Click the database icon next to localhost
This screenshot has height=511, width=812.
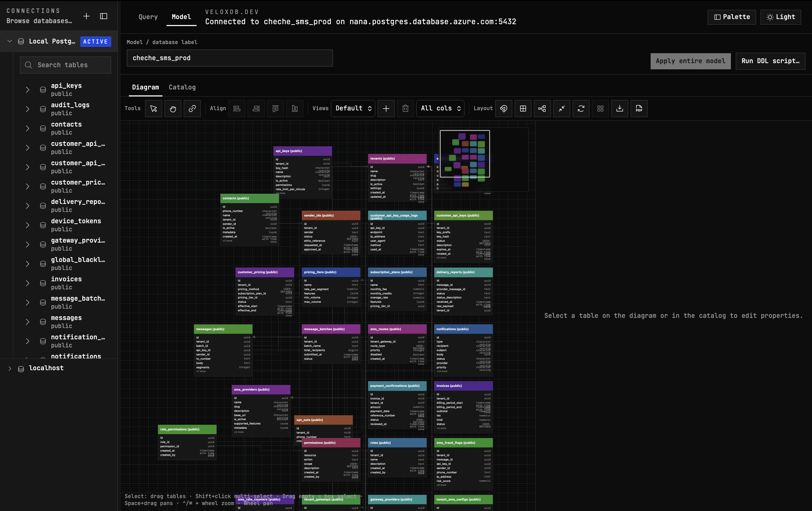click(21, 369)
